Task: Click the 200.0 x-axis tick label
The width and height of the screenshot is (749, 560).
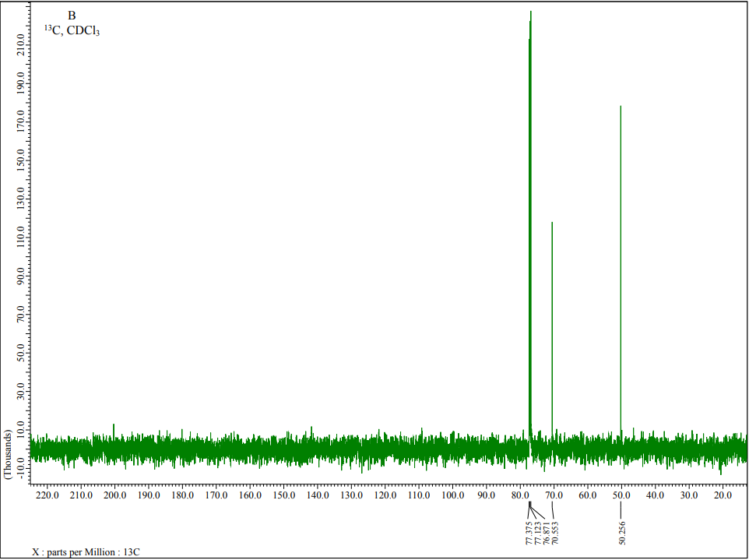Action: (x=115, y=495)
